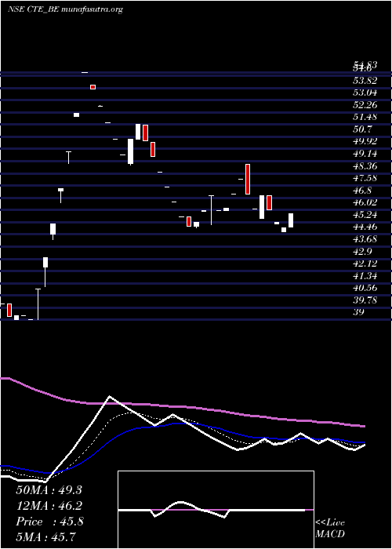The height and width of the screenshot is (549, 392).
Task: Click the 12MA : 46.2 readout
Action: [x=49, y=506]
